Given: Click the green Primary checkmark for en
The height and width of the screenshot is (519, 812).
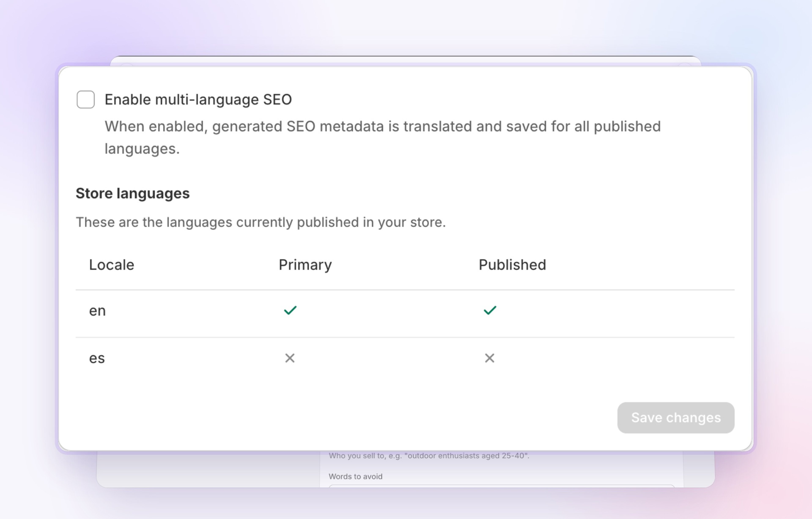Looking at the screenshot, I should 290,310.
